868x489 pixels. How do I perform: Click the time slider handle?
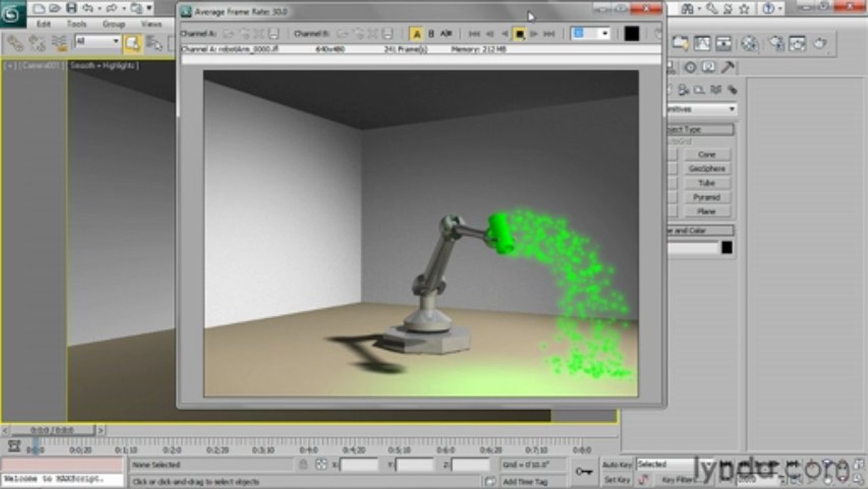[52, 430]
